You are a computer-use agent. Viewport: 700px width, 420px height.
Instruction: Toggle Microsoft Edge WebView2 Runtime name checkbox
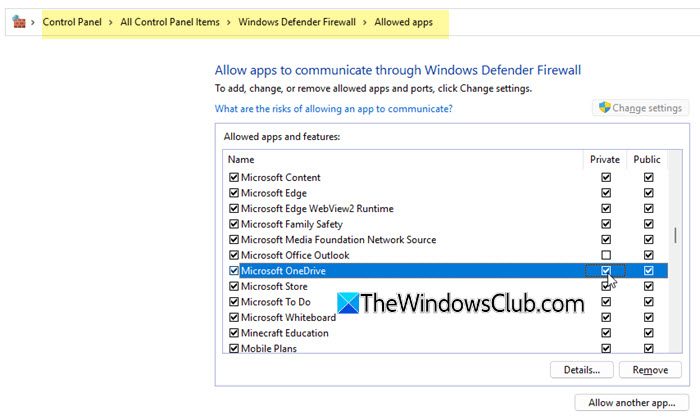click(x=233, y=208)
